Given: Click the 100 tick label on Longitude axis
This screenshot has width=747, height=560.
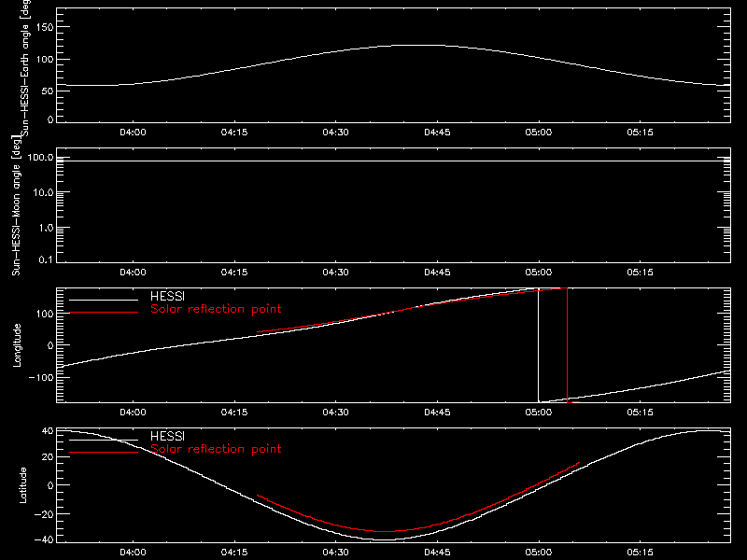Looking at the screenshot, I should tap(45, 314).
